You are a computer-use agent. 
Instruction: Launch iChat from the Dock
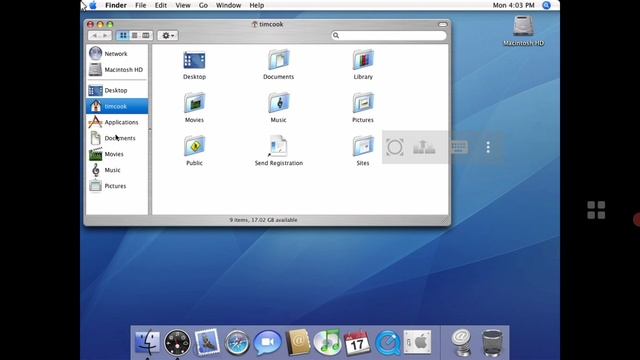(x=267, y=342)
